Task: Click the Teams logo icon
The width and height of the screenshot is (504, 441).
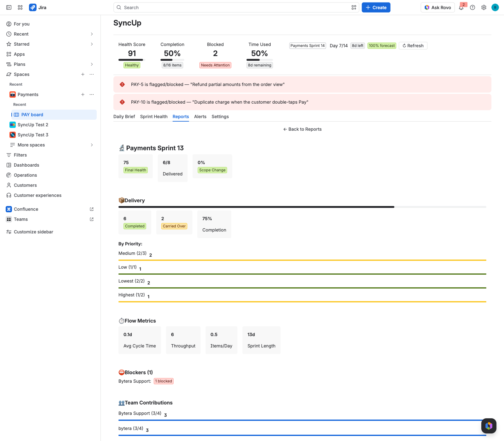Action: tap(9, 219)
